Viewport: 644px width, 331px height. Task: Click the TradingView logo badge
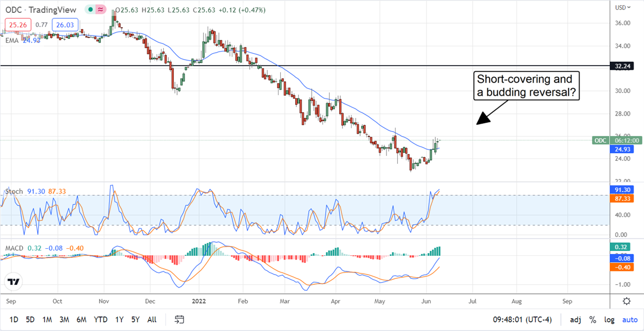pyautogui.click(x=14, y=282)
